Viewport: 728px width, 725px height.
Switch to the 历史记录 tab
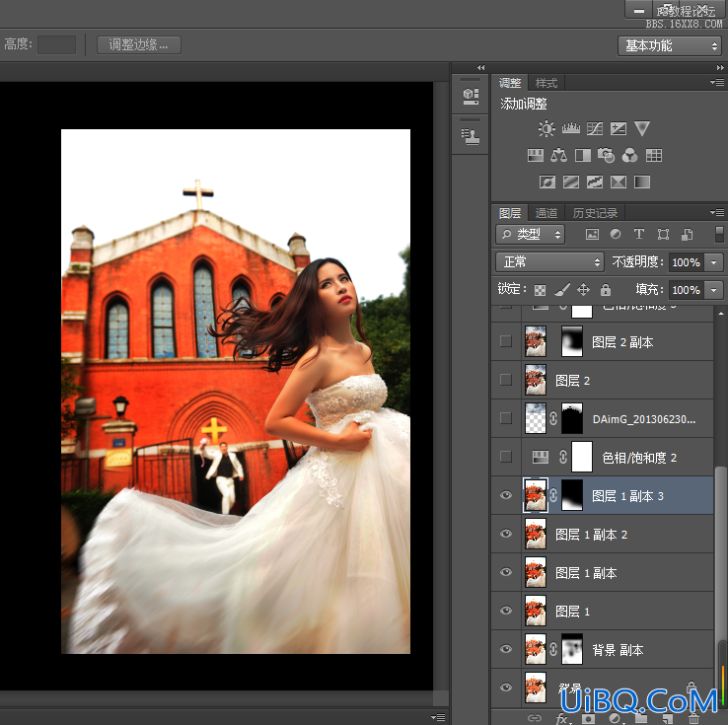595,213
